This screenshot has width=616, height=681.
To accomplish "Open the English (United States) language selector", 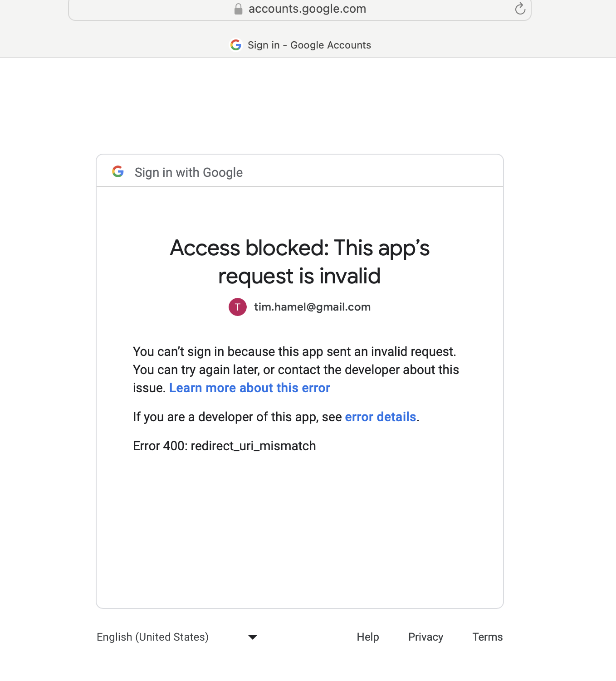I will coord(152,637).
